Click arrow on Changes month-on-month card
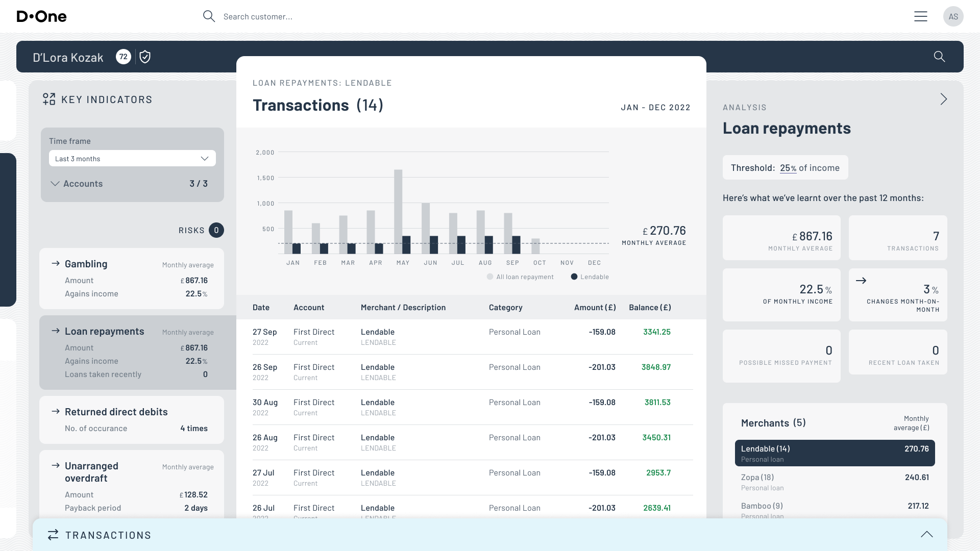Image resolution: width=980 pixels, height=551 pixels. coord(861,281)
